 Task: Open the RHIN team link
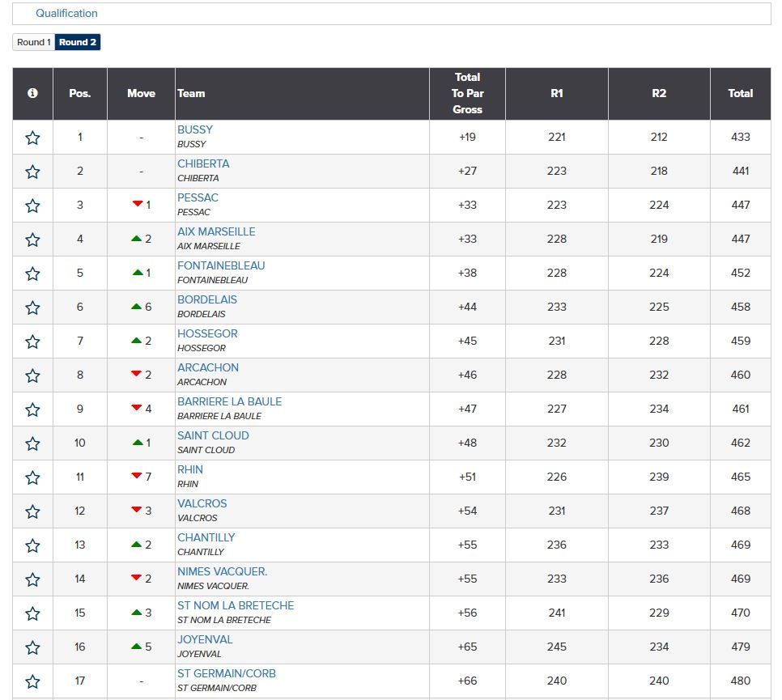pos(190,469)
